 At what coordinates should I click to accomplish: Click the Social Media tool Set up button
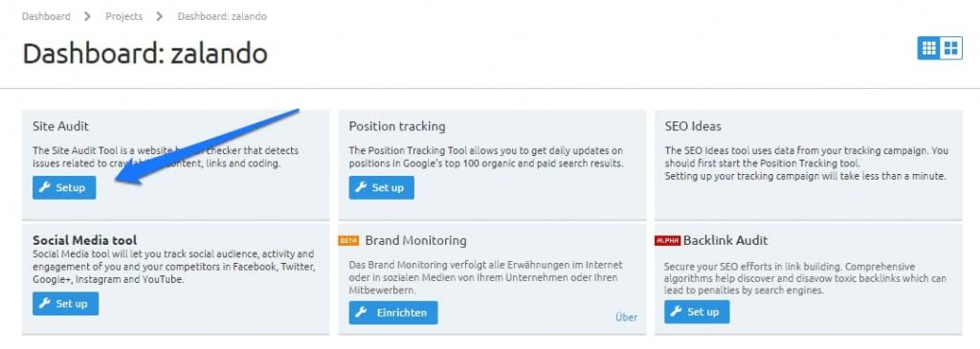tap(66, 304)
